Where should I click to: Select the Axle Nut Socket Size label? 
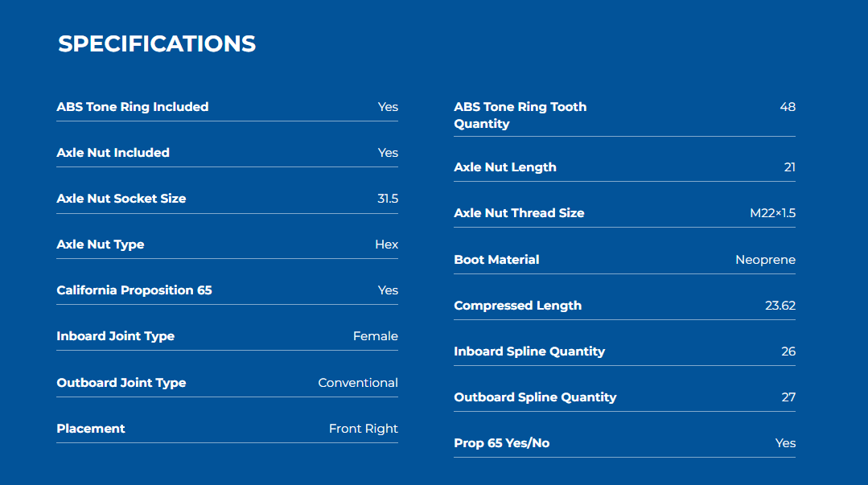(x=121, y=199)
